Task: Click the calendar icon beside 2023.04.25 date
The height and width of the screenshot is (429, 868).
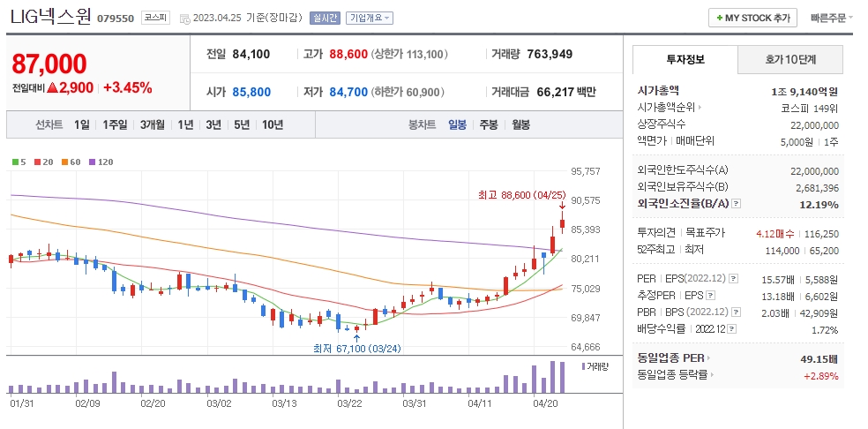Action: point(185,19)
